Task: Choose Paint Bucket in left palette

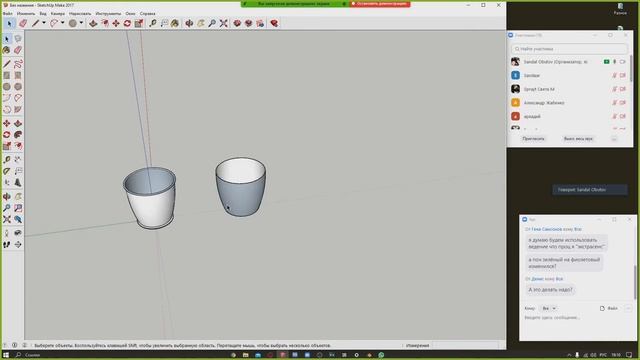Action: [x=7, y=50]
